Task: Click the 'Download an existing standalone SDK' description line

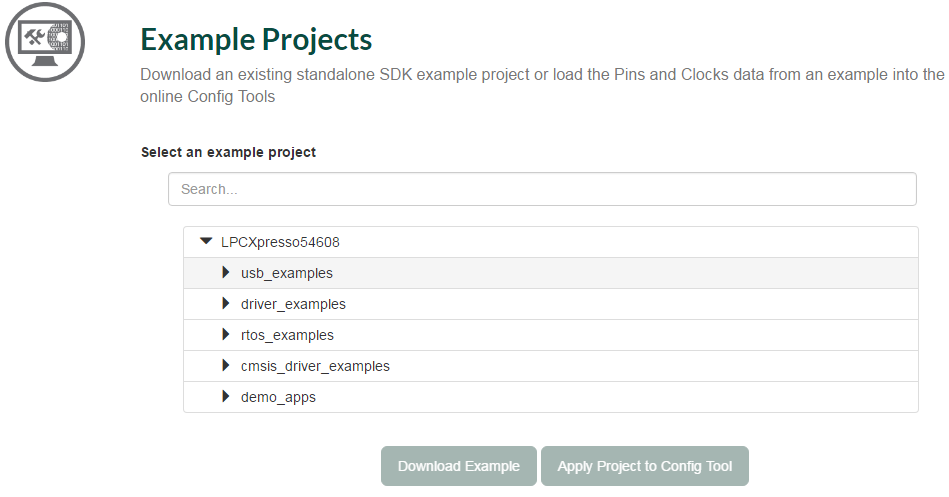Action: [541, 75]
